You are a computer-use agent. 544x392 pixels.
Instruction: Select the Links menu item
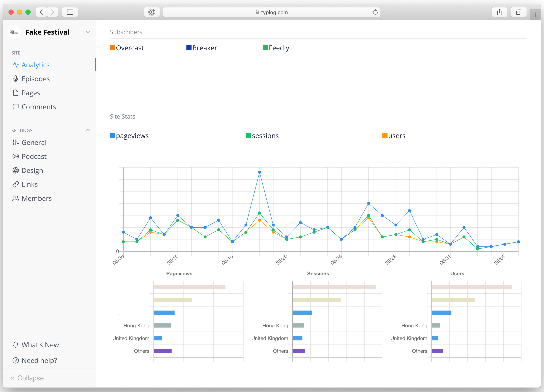[x=30, y=184]
